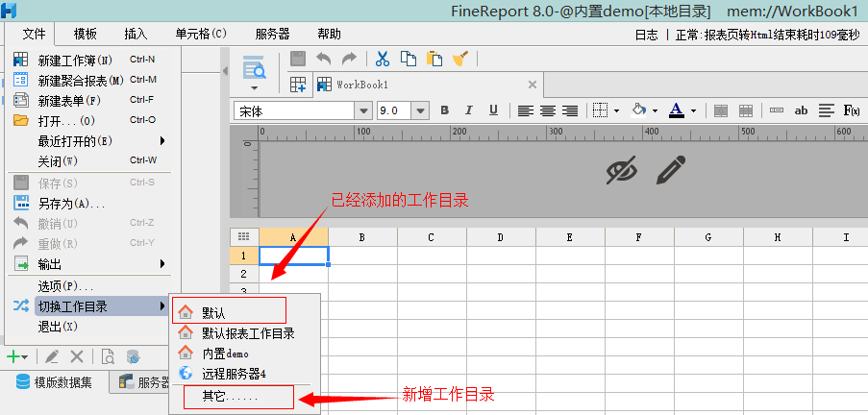Click the undo arrow in toolbar
The image size is (868, 415).
(323, 58)
